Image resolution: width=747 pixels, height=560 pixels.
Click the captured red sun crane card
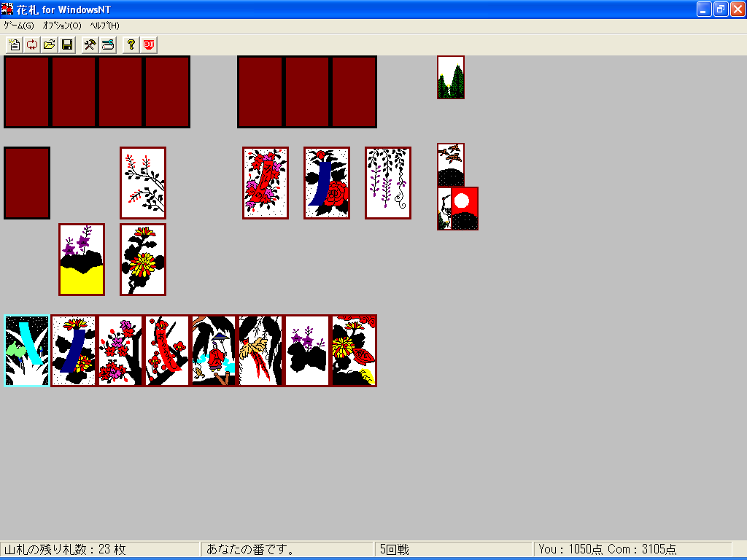click(x=465, y=208)
